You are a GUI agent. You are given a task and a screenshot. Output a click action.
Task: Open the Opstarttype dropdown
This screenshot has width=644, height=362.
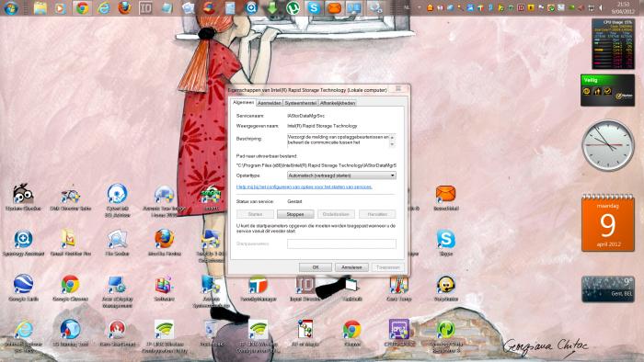[341, 175]
